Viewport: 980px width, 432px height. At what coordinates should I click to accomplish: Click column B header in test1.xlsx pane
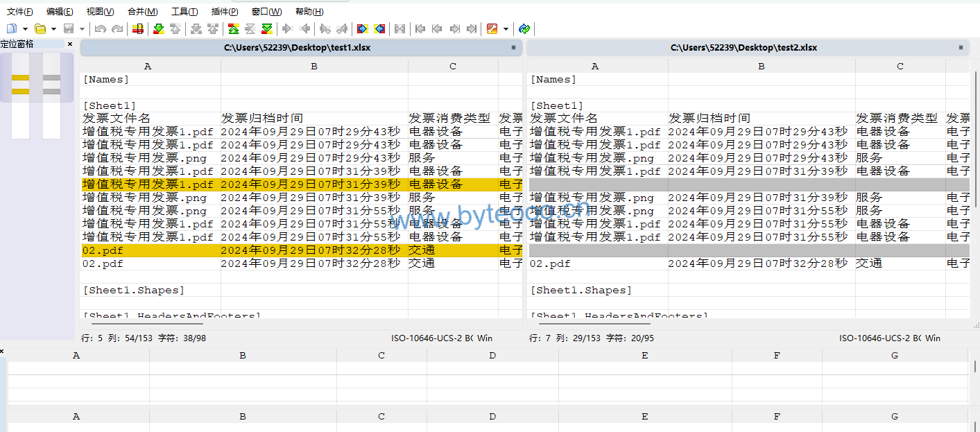314,67
